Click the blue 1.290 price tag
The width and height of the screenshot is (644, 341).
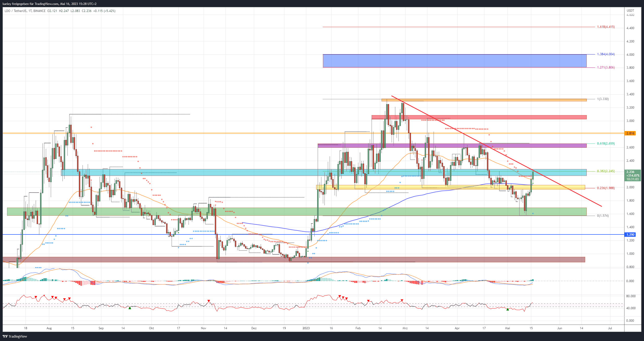(x=630, y=235)
